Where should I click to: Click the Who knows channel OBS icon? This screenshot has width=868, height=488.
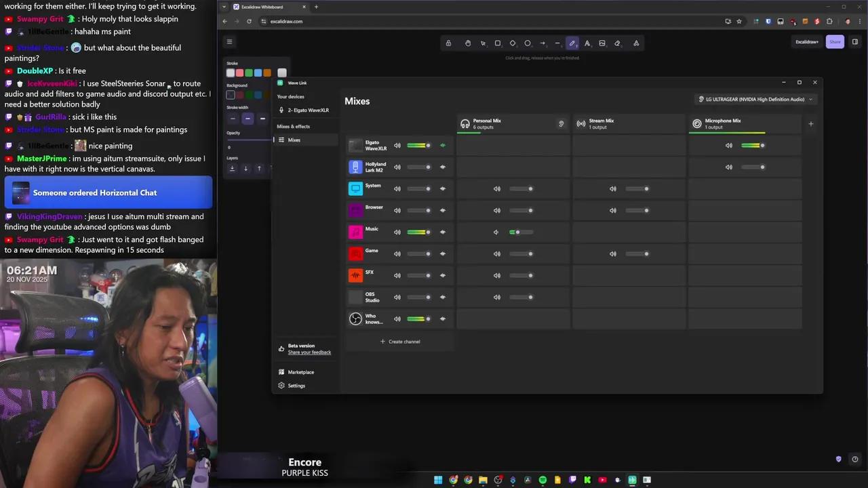[355, 319]
